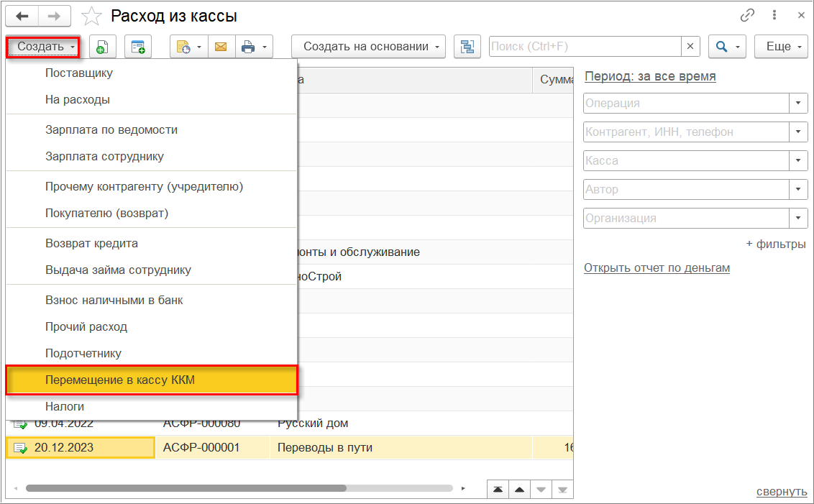Click the Сумма column header
814x504 pixels.
(554, 80)
